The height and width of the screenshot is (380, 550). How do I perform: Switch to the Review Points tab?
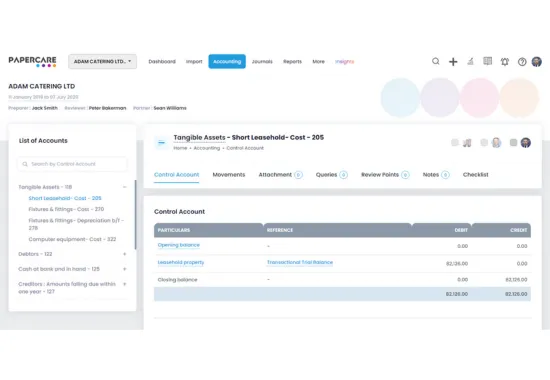coord(380,175)
